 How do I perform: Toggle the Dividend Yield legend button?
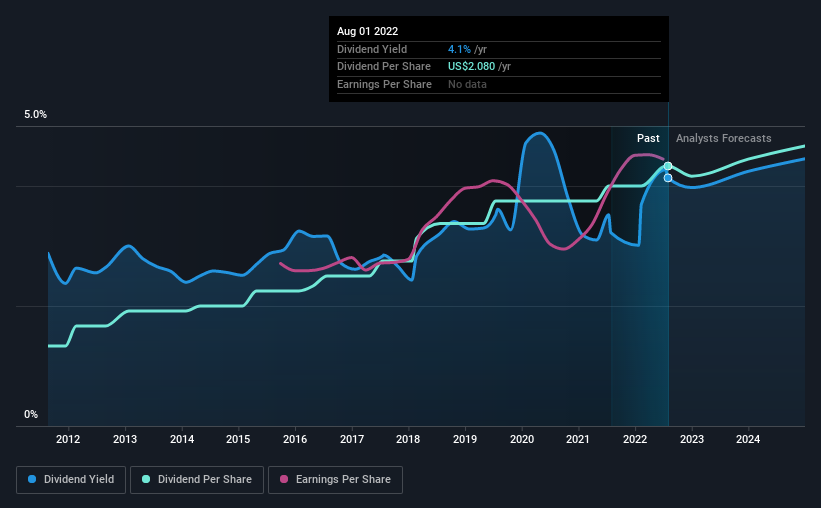pyautogui.click(x=71, y=480)
